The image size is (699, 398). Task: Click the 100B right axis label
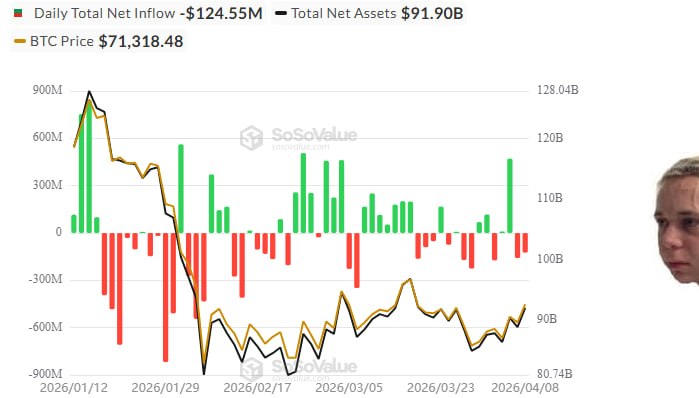550,259
